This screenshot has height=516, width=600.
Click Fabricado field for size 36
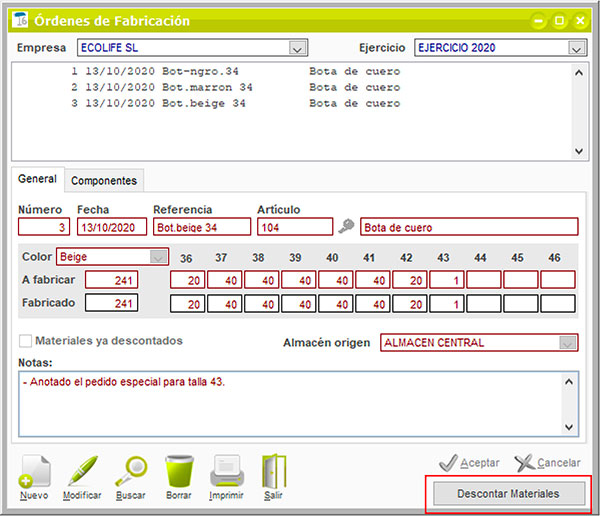[188, 304]
